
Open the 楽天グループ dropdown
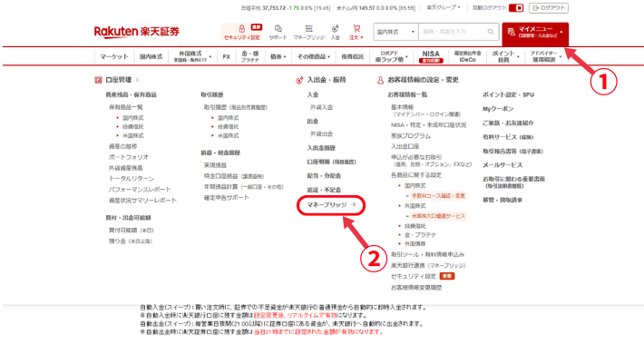coord(444,8)
